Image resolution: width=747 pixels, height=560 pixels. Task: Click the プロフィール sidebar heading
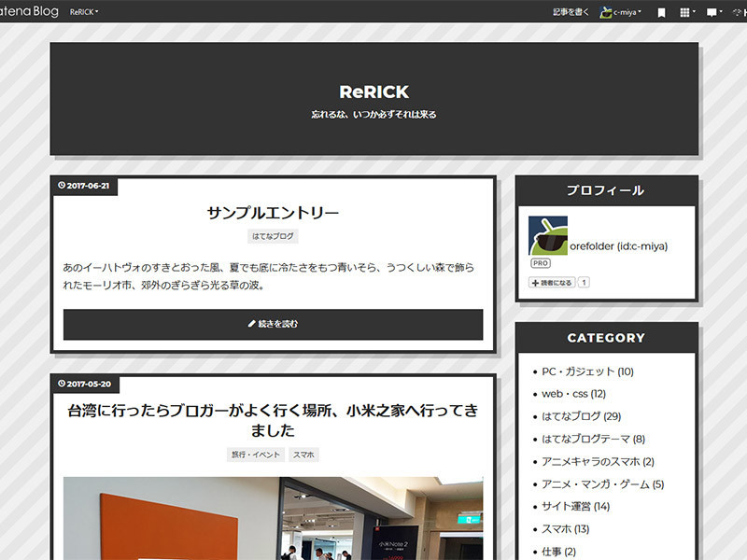pyautogui.click(x=606, y=190)
